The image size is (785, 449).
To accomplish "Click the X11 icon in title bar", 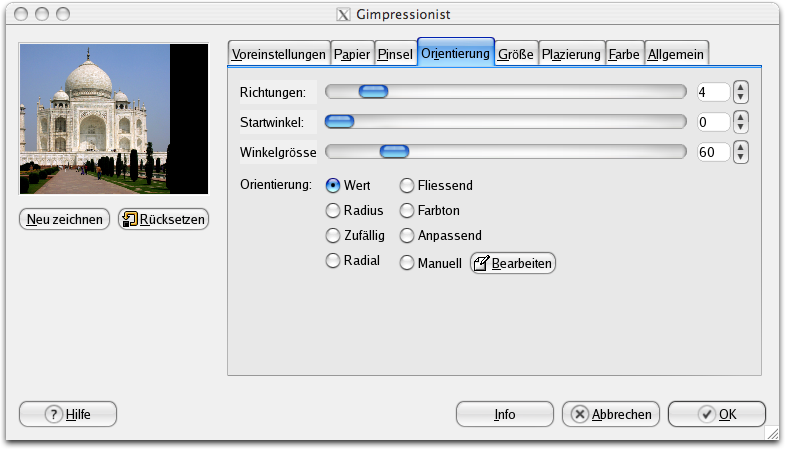I will (x=343, y=15).
